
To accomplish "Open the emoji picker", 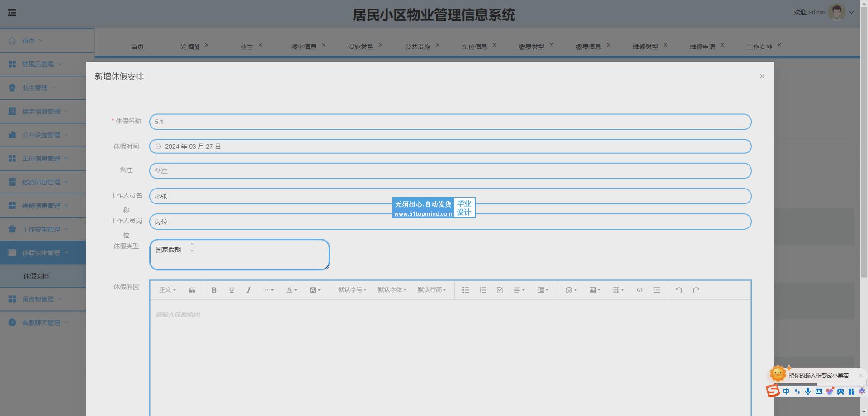I will 571,290.
